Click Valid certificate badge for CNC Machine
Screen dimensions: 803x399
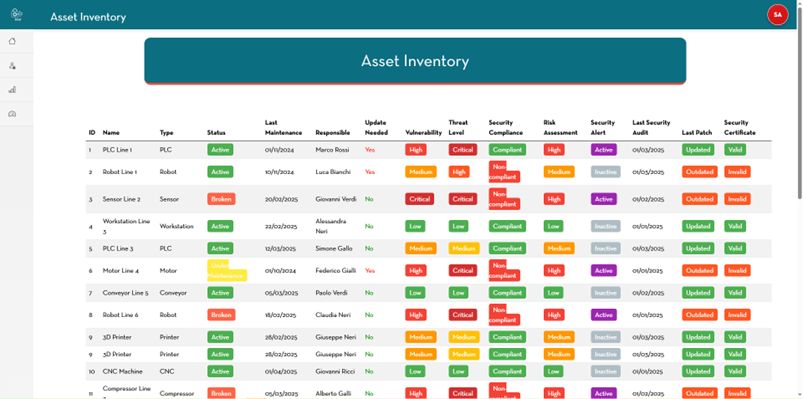[735, 371]
